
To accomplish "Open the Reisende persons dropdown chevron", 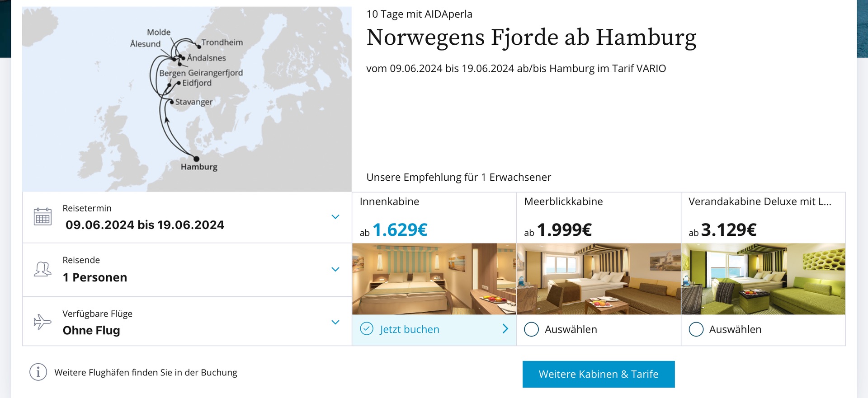I will pyautogui.click(x=335, y=269).
